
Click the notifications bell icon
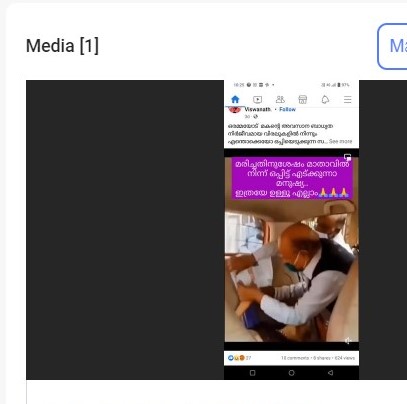click(x=325, y=99)
